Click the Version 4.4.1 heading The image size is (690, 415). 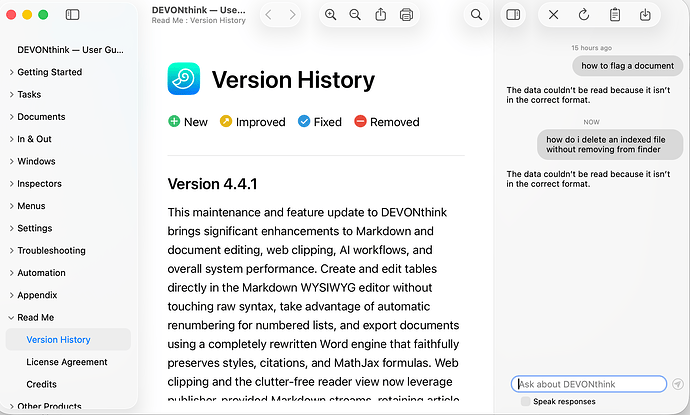pos(213,184)
